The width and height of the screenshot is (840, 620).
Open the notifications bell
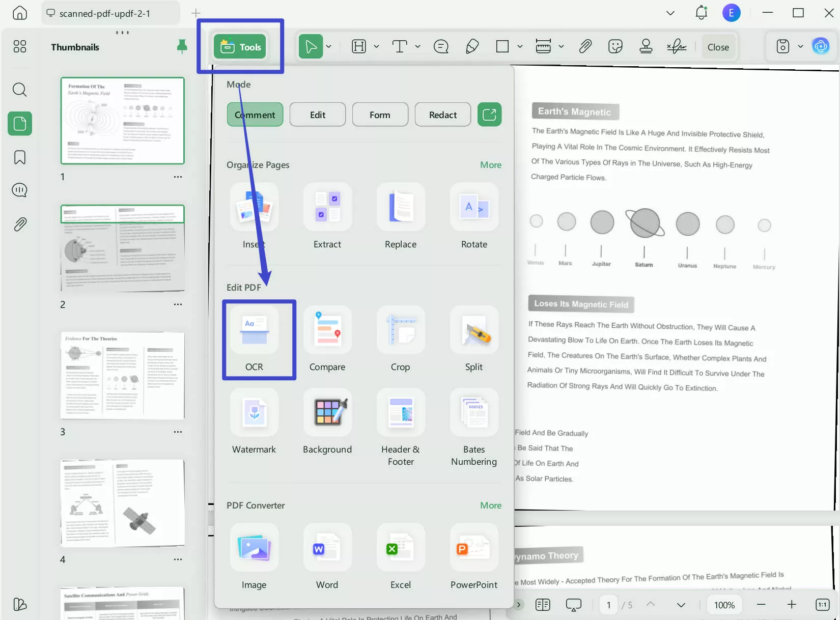702,13
